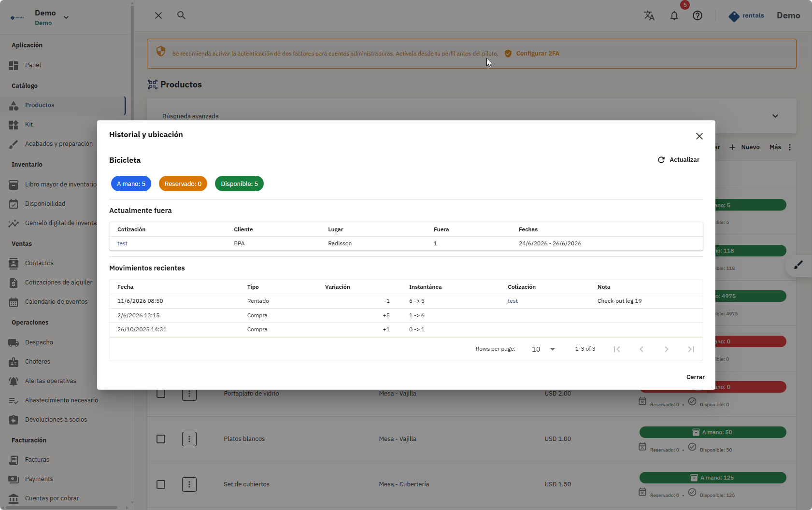812x510 pixels.
Task: Click the Contactos sidebar icon
Action: [14, 263]
